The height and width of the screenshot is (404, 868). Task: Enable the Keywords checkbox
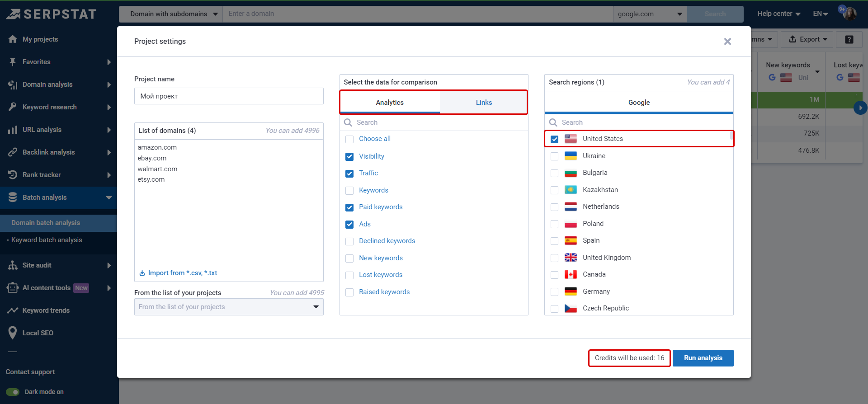click(x=349, y=191)
